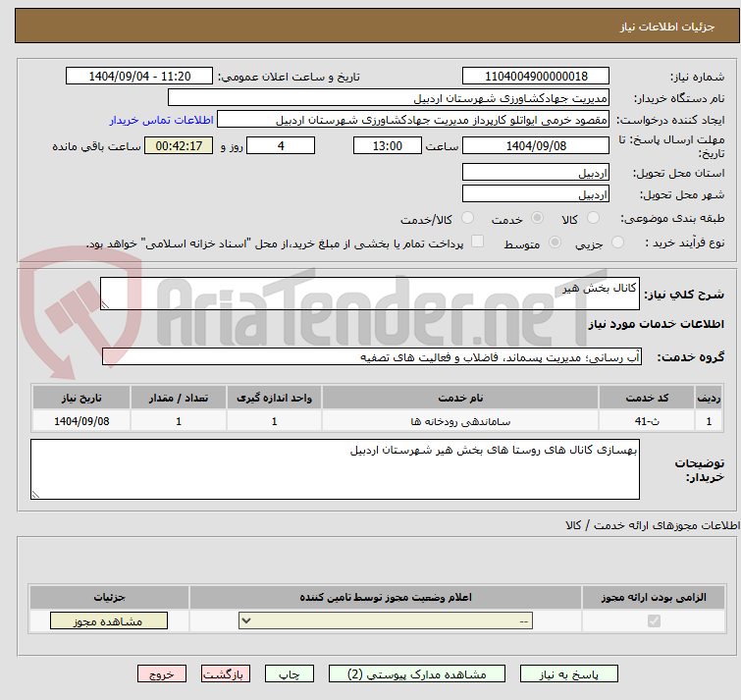741x700 pixels.
Task: Click the شهر محل تحویل field
Action: coord(536,194)
